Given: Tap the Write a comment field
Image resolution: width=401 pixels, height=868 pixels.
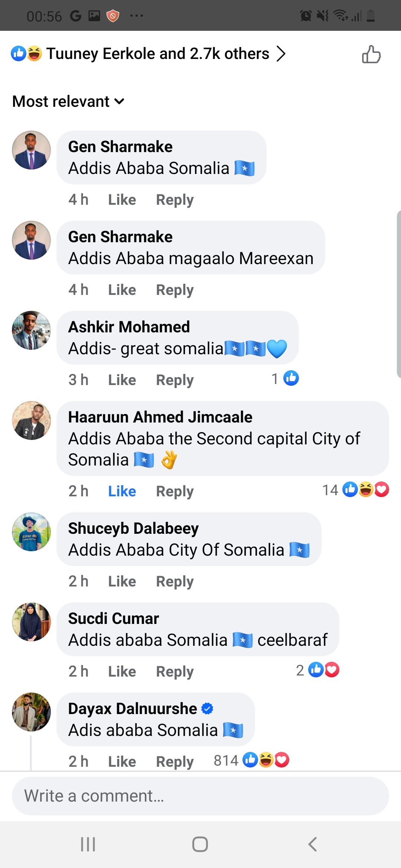Looking at the screenshot, I should (x=200, y=796).
